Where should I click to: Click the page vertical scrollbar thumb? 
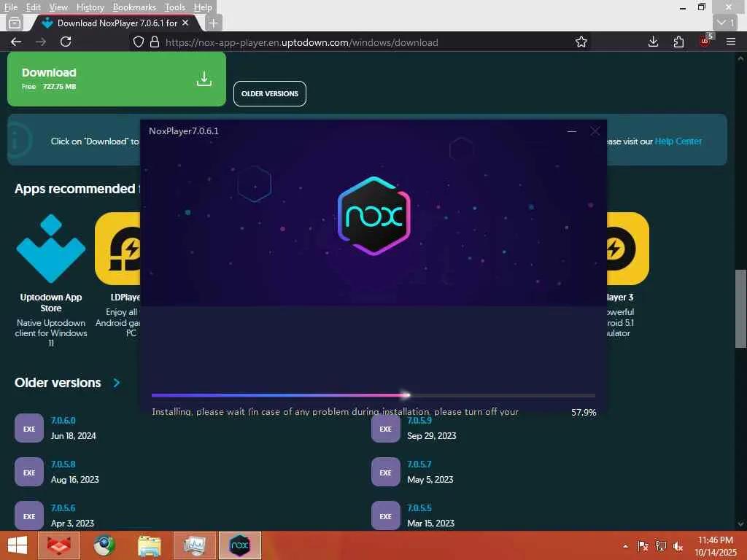[740, 308]
